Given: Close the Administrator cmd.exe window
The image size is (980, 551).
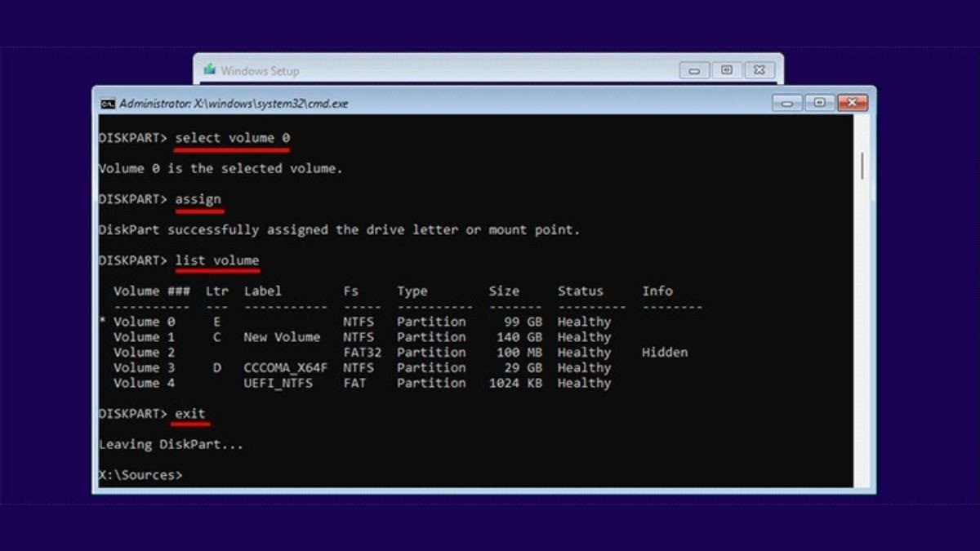Looking at the screenshot, I should coord(852,103).
